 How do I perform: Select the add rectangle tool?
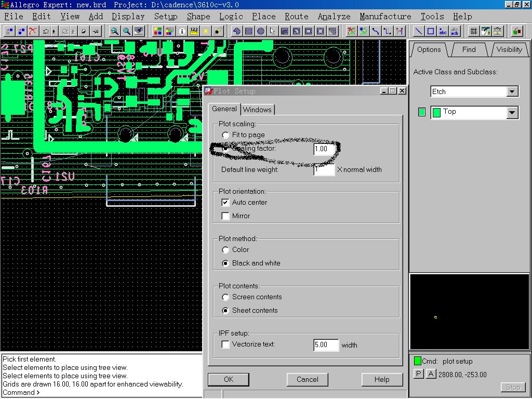coord(431,31)
